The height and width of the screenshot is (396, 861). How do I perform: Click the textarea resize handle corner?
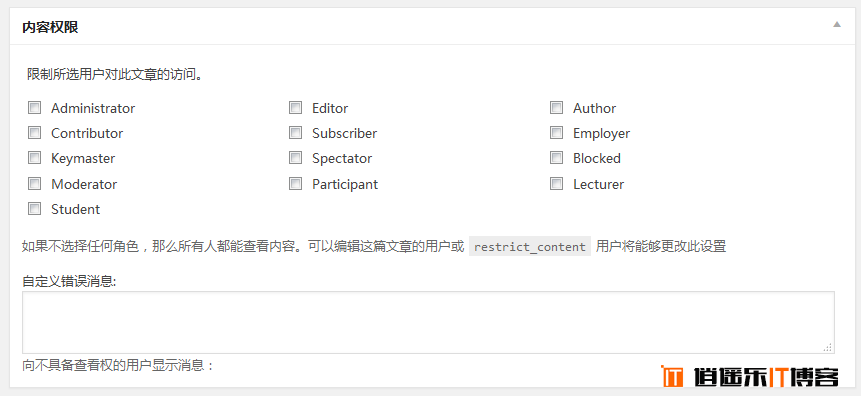click(829, 348)
